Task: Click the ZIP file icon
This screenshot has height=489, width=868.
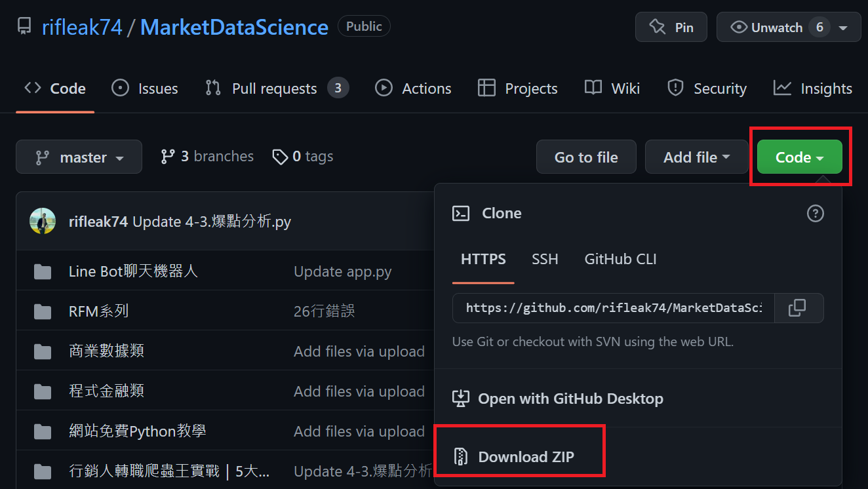Action: pos(461,457)
